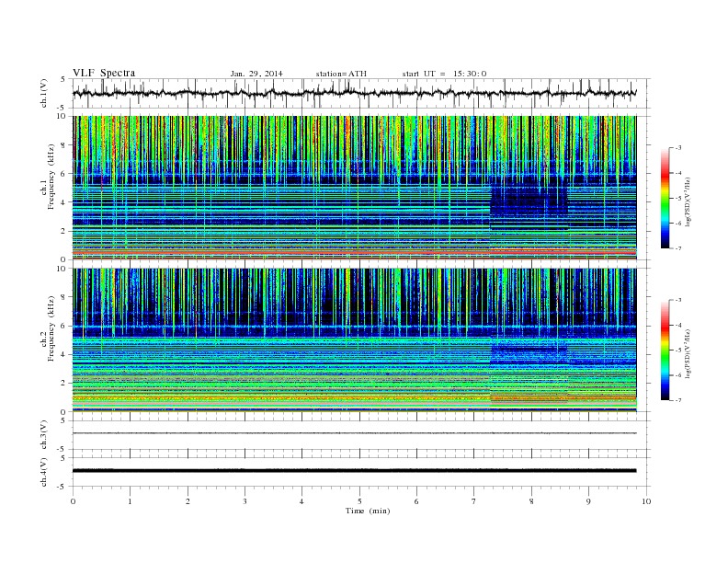
Task: Click time axis tick label '6'
Action: (416, 501)
